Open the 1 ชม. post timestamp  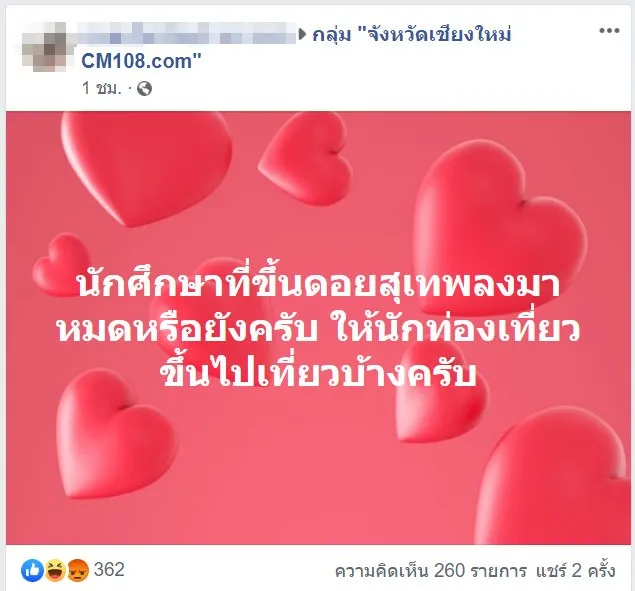coord(102,88)
